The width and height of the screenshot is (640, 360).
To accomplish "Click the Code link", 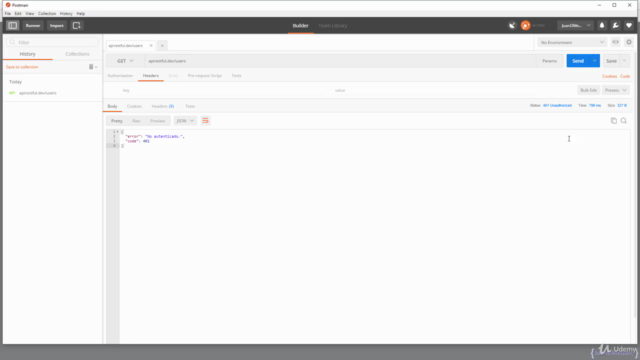I will point(625,76).
